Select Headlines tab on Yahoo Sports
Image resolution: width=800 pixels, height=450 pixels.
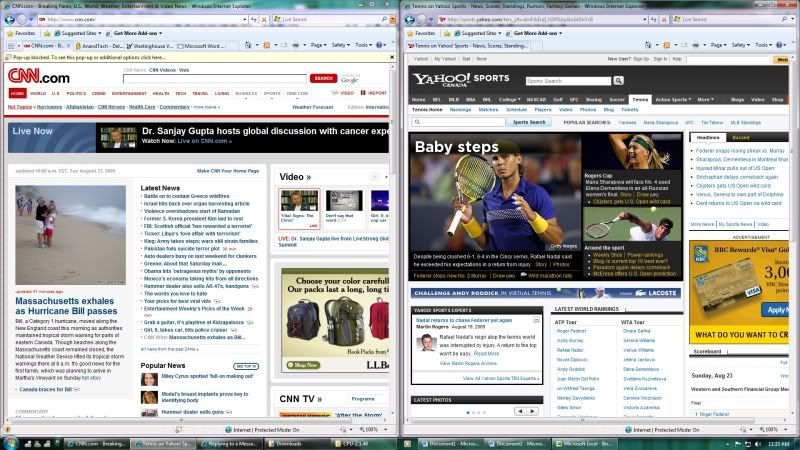coord(708,138)
